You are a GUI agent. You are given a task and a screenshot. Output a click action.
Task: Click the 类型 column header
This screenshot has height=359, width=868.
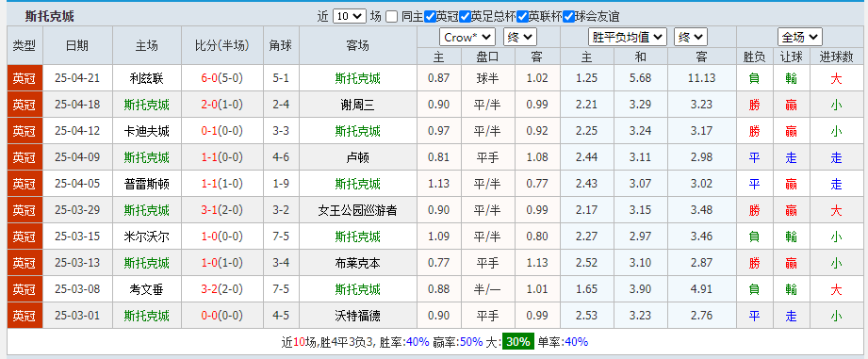coord(25,45)
